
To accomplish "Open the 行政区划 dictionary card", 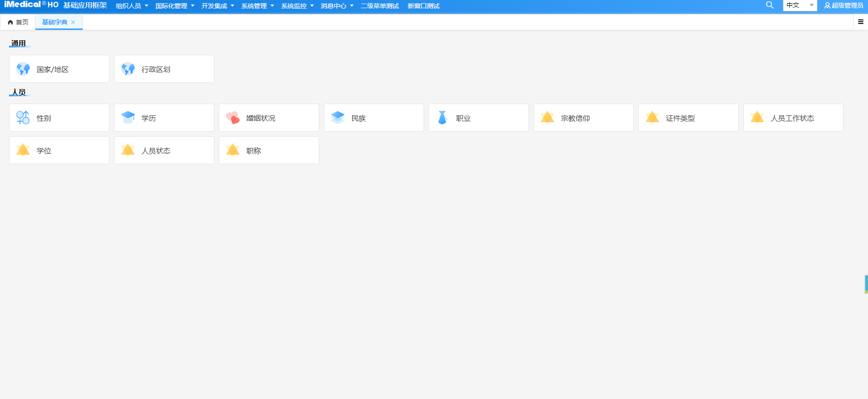I will [164, 69].
